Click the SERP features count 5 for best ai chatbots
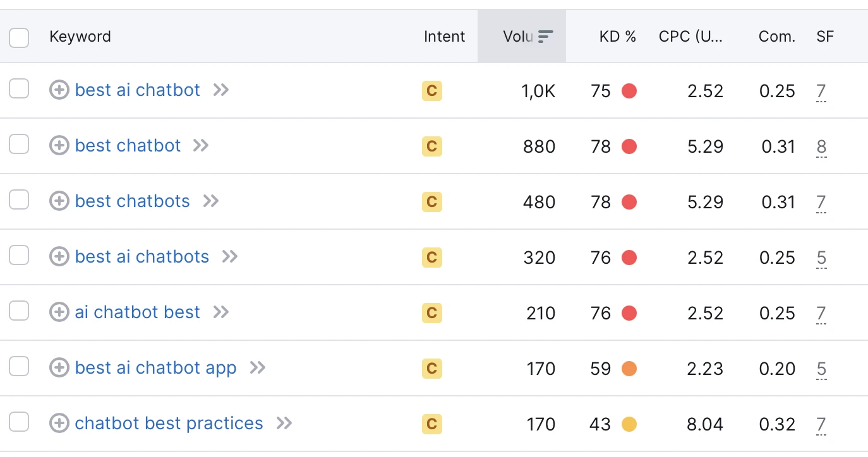Screen dimensions: 868x457 821,257
